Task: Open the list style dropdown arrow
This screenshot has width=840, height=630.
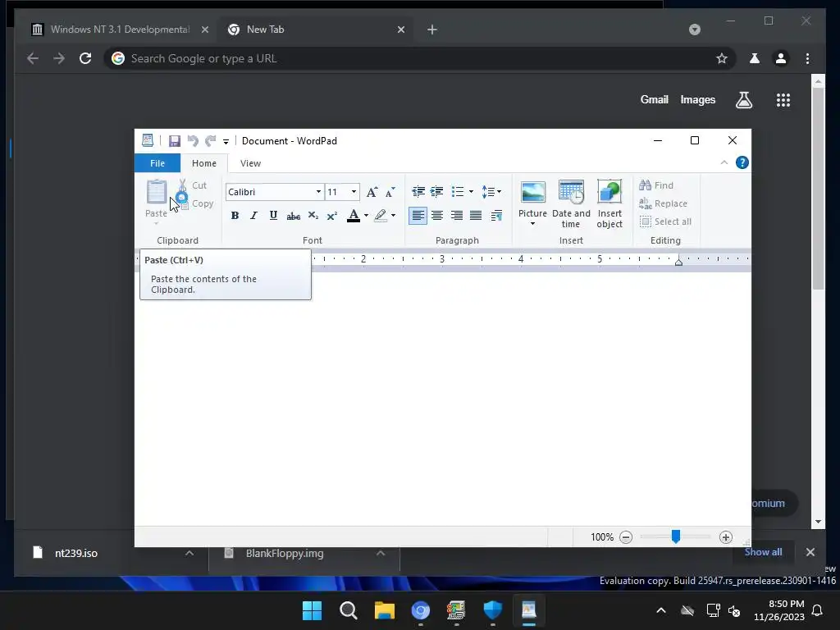Action: click(x=471, y=191)
